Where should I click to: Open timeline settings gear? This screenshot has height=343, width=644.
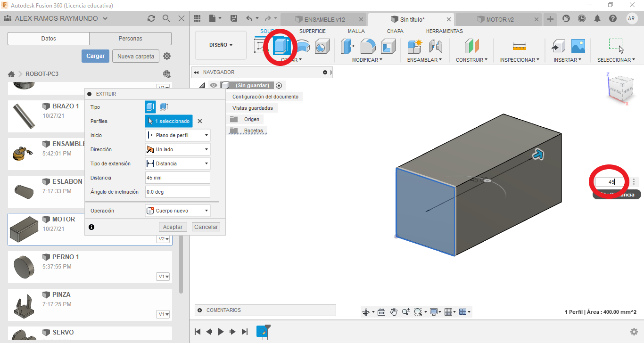coord(634,331)
